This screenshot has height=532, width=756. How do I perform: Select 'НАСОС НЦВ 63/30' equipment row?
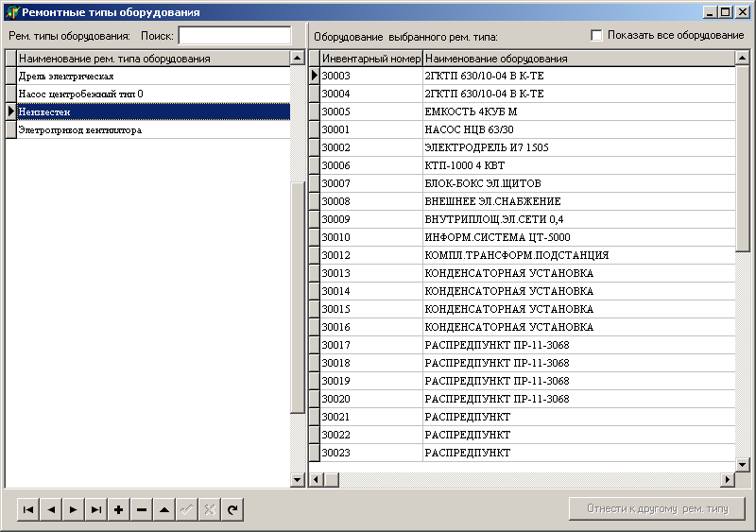pyautogui.click(x=527, y=129)
